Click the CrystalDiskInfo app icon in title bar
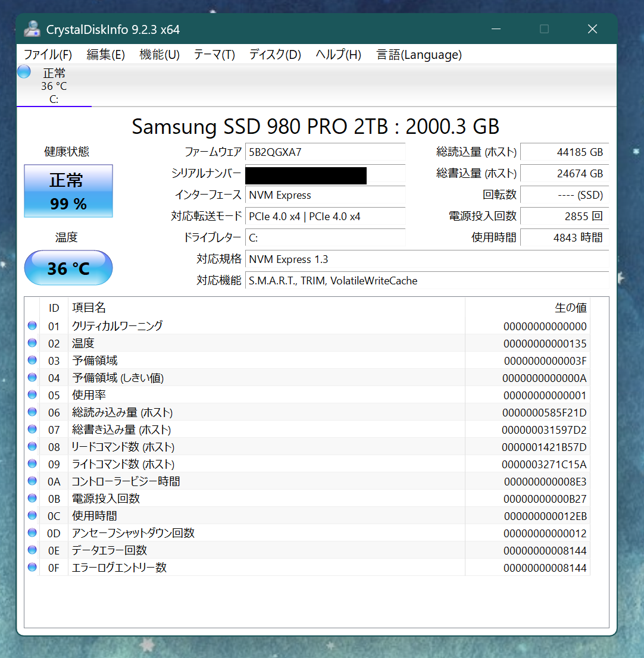 pyautogui.click(x=32, y=29)
